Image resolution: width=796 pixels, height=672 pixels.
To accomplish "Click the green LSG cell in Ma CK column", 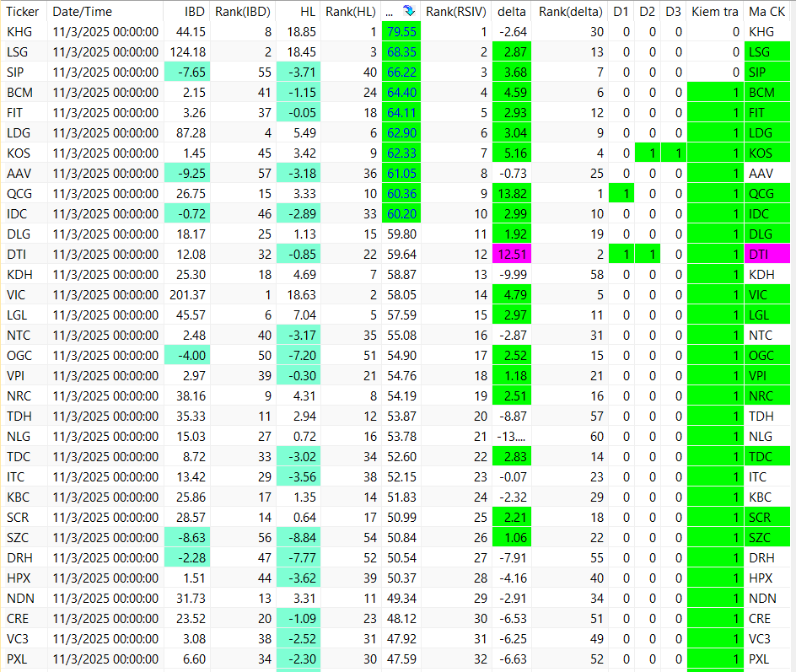I will point(767,52).
